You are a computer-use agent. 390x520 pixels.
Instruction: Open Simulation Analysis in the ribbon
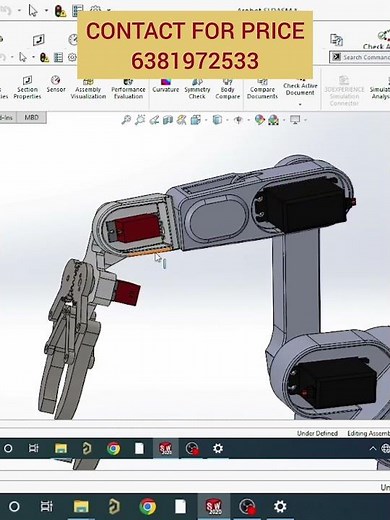pos(380,89)
